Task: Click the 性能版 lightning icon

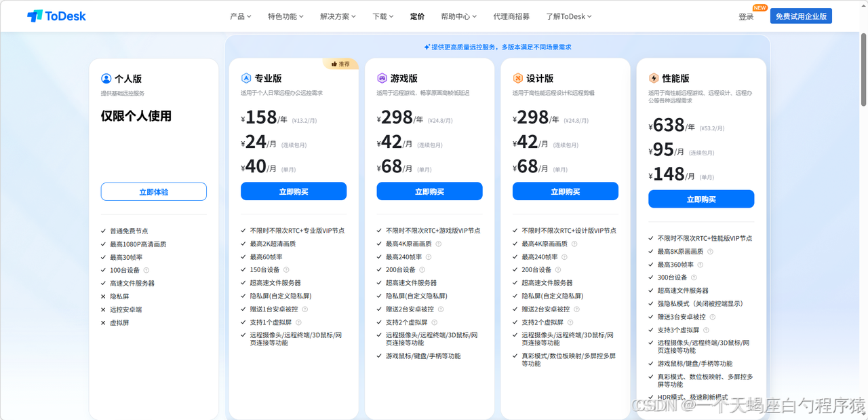Action: 654,78
